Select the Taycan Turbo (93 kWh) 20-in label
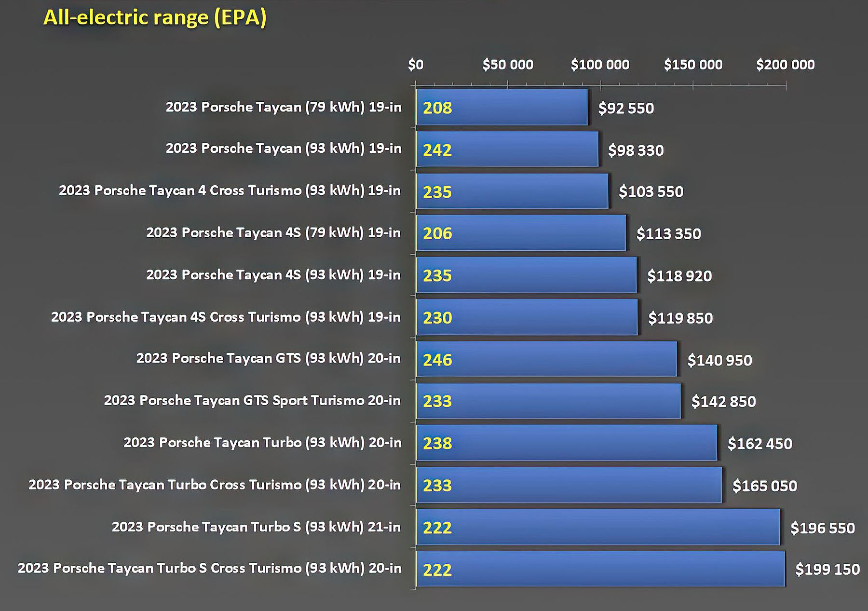Screen dimensions: 868x611 coord(262,443)
